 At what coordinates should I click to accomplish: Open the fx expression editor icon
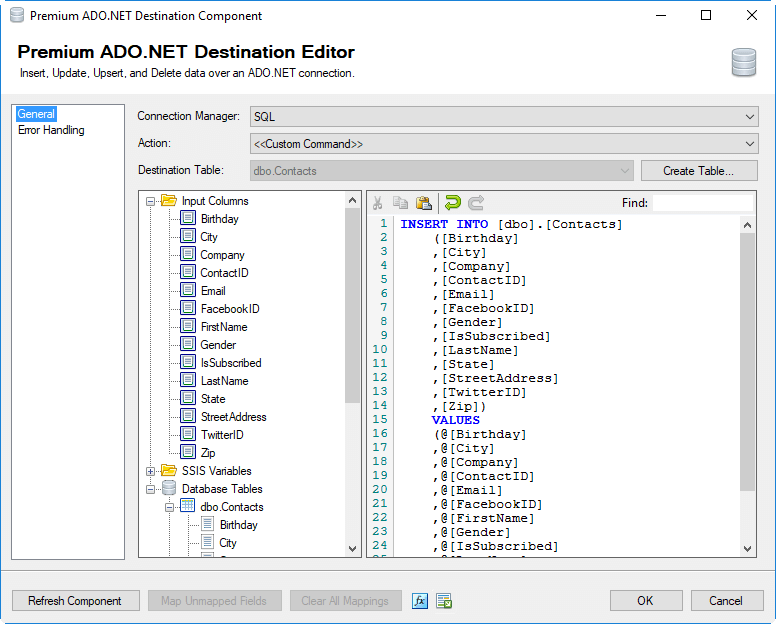click(420, 601)
